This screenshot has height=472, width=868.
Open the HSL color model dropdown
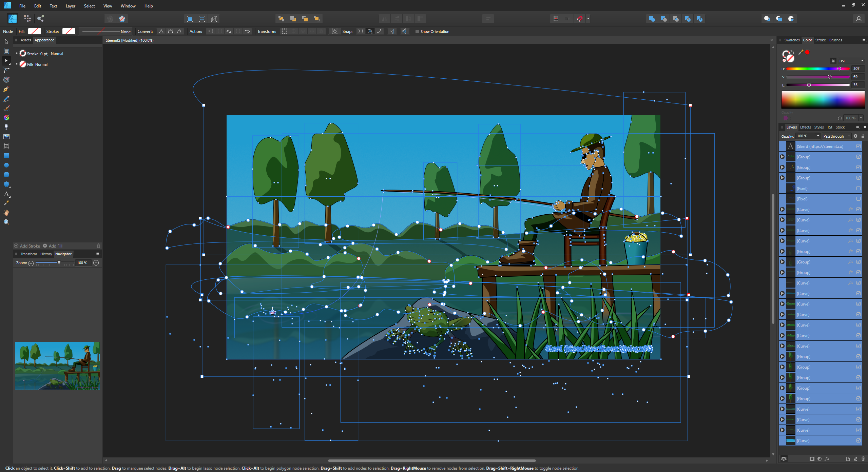point(851,61)
